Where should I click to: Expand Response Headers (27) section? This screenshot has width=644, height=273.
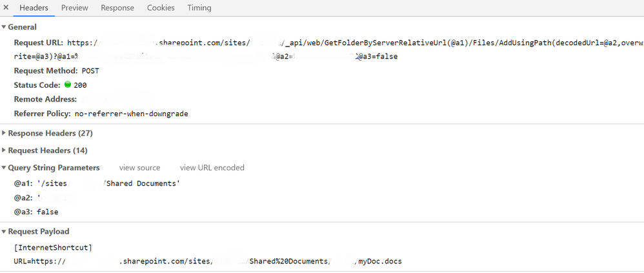tap(47, 134)
